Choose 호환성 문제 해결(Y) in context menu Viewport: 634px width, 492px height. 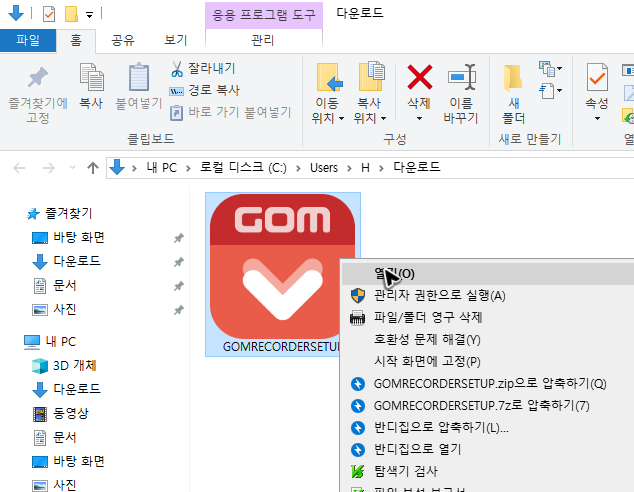pos(488,339)
